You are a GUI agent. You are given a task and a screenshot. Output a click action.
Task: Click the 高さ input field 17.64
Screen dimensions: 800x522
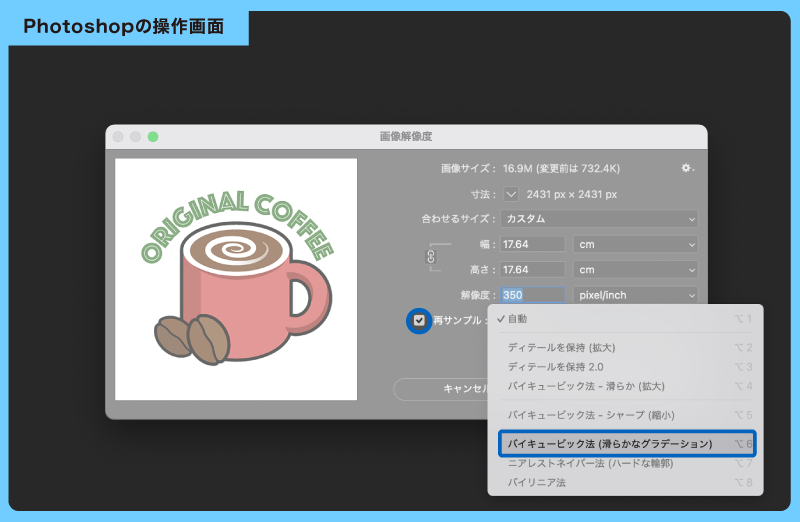pos(533,270)
